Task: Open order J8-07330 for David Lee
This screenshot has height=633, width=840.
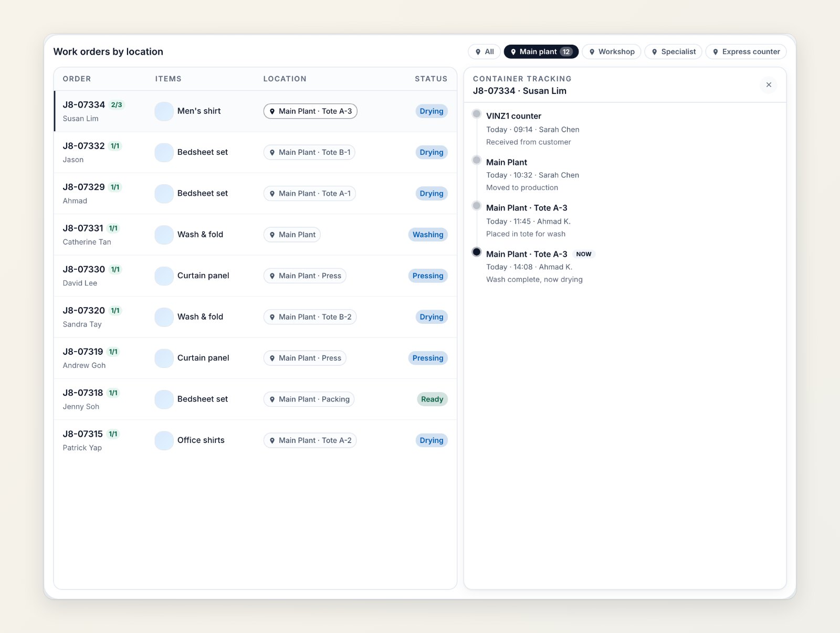Action: tap(255, 276)
